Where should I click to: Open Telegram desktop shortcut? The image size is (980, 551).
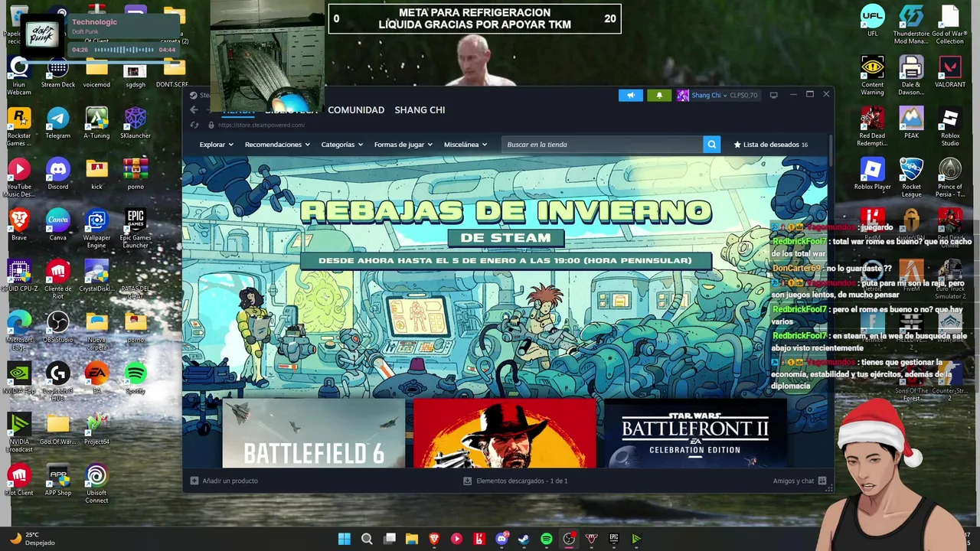coord(58,123)
